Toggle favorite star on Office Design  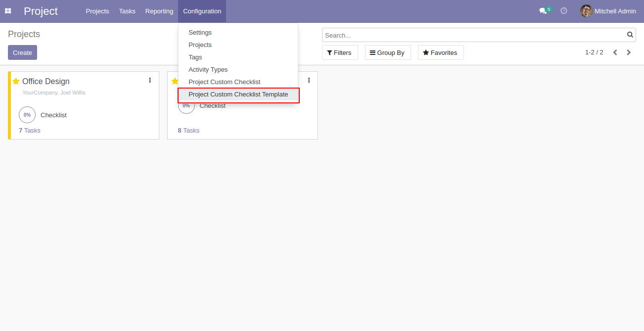point(16,81)
